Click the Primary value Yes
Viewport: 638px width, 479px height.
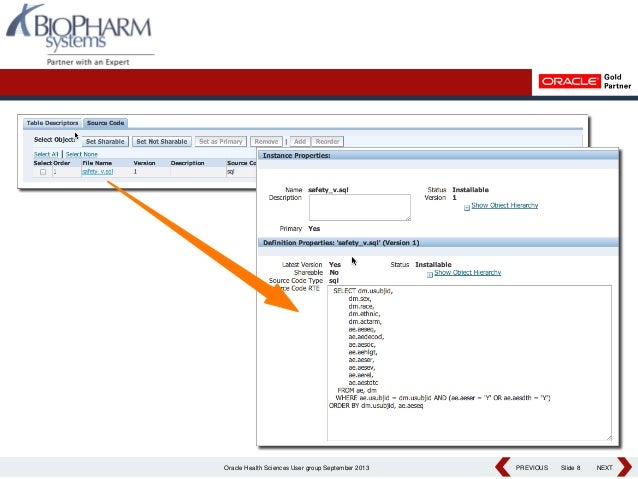click(314, 229)
